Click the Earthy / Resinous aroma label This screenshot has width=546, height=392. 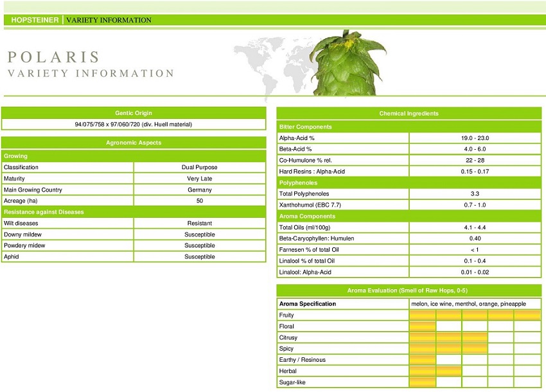pyautogui.click(x=303, y=360)
